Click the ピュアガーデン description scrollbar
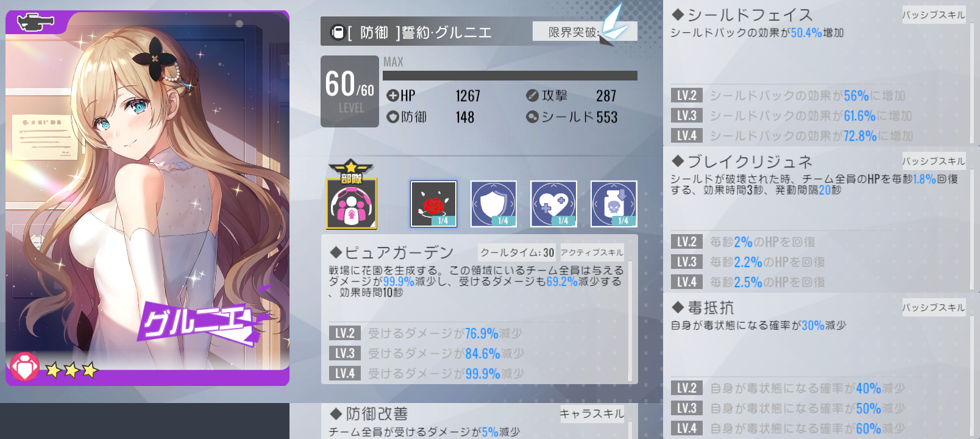This screenshot has width=980, height=439. click(x=630, y=321)
